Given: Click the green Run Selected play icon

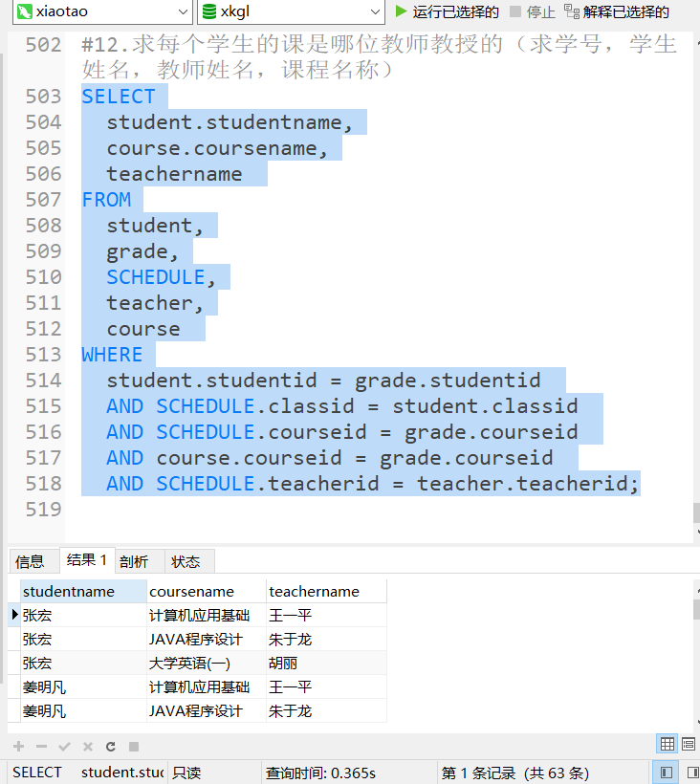Looking at the screenshot, I should tap(401, 11).
